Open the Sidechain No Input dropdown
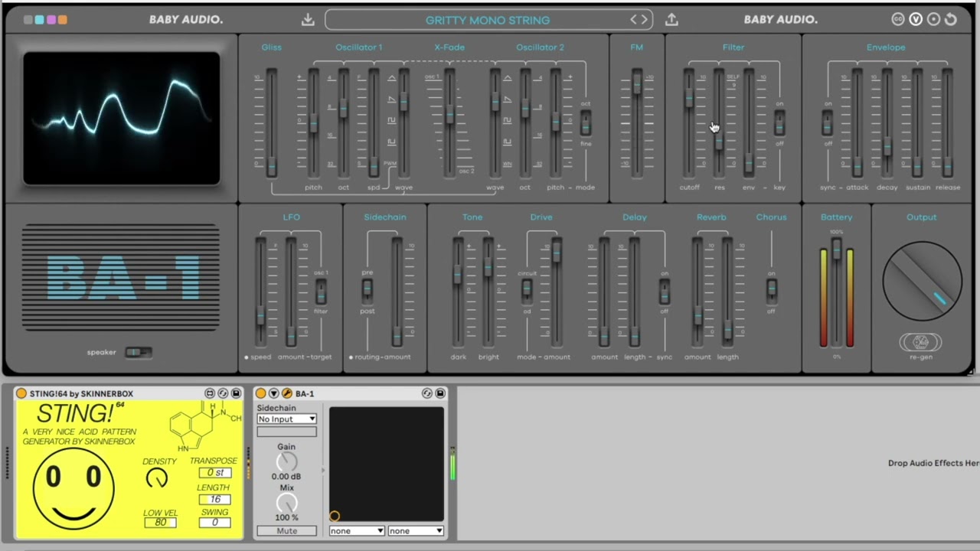Viewport: 980px width, 551px height. [286, 419]
